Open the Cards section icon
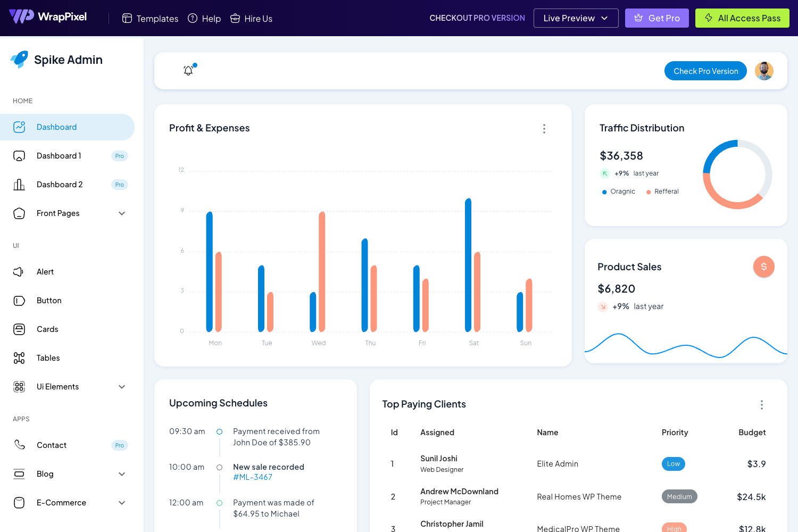The width and height of the screenshot is (798, 532). point(19,329)
